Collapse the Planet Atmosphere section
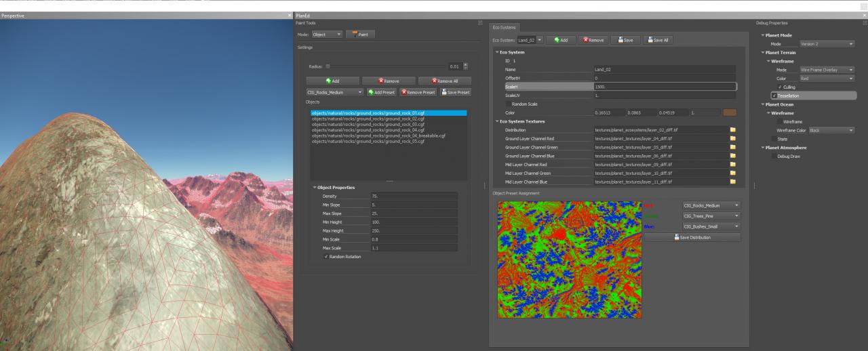The height and width of the screenshot is (351, 868). tap(764, 147)
